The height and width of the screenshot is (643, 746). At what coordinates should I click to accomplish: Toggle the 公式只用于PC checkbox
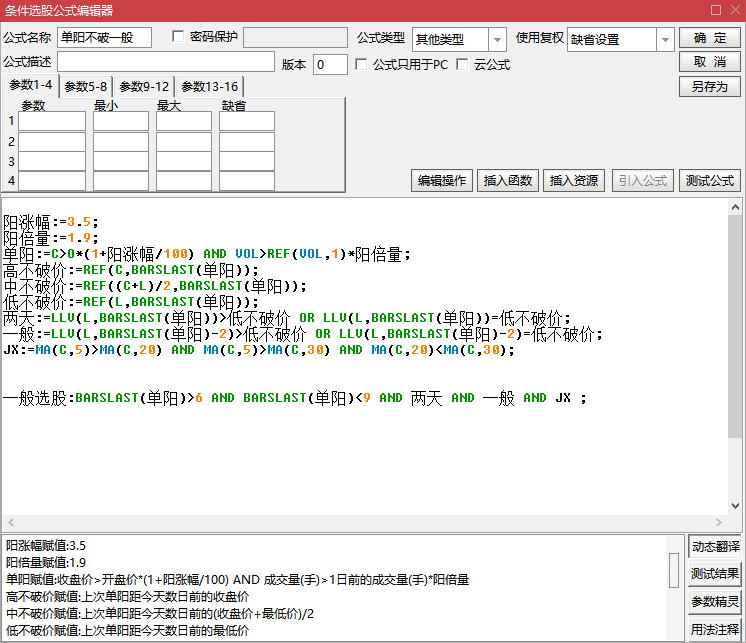(361, 64)
